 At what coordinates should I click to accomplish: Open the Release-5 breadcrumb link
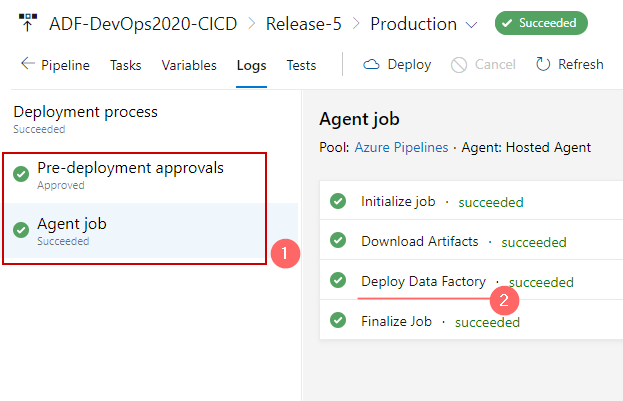click(304, 24)
